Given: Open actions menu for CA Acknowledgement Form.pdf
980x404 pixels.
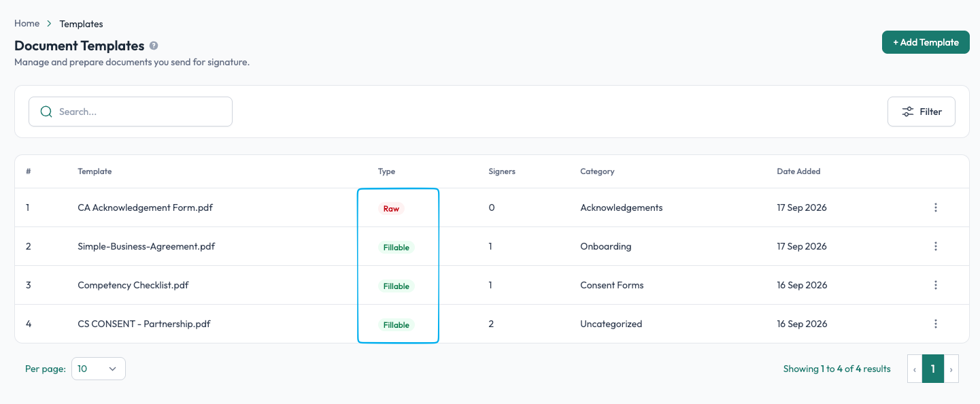Looking at the screenshot, I should 936,207.
